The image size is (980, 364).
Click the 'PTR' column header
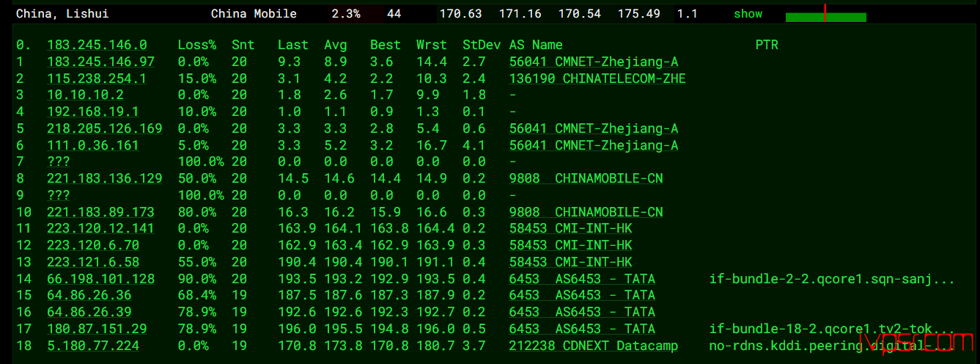click(x=767, y=45)
